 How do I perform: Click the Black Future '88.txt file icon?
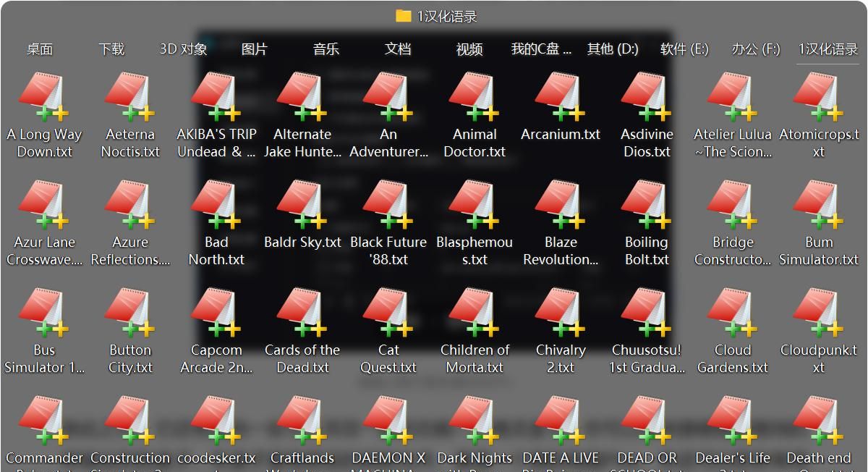pos(388,204)
